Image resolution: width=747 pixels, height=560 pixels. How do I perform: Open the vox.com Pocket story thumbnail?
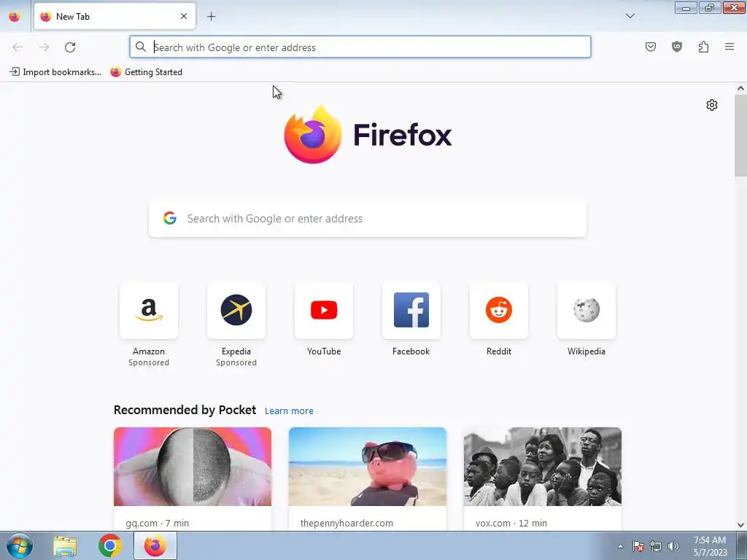pyautogui.click(x=543, y=467)
